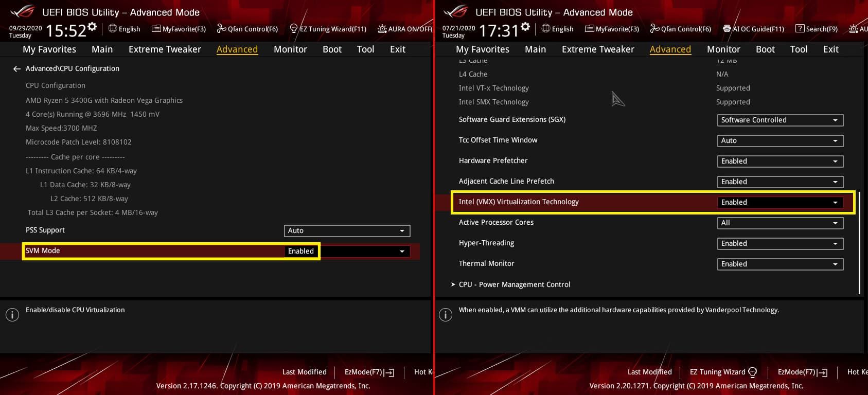This screenshot has width=868, height=395.
Task: Click the settings gear beside 15:52 clock
Action: point(92,27)
